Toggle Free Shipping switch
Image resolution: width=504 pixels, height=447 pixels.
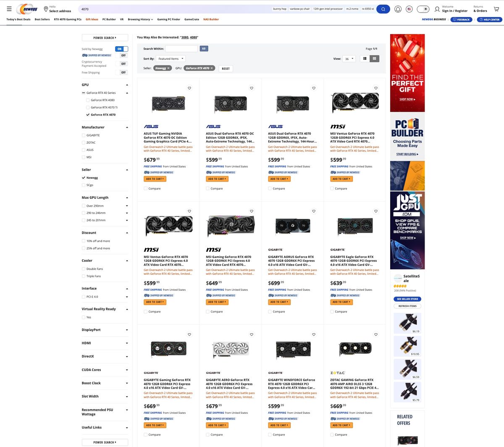click(x=121, y=72)
